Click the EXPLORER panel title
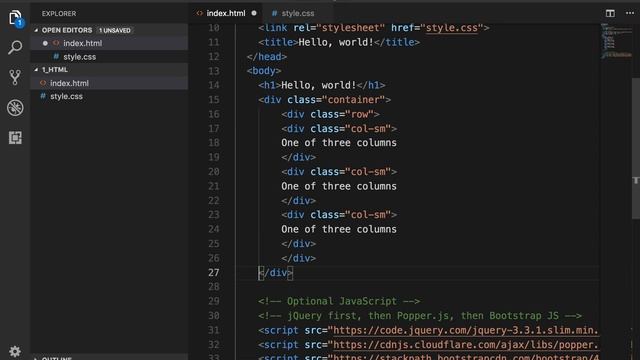Screen dimensions: 640x360 [59, 13]
